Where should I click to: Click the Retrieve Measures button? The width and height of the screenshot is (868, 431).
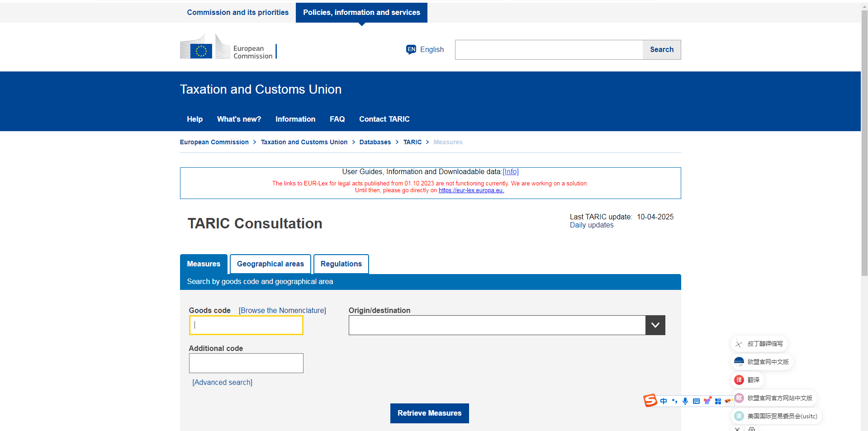coord(429,413)
